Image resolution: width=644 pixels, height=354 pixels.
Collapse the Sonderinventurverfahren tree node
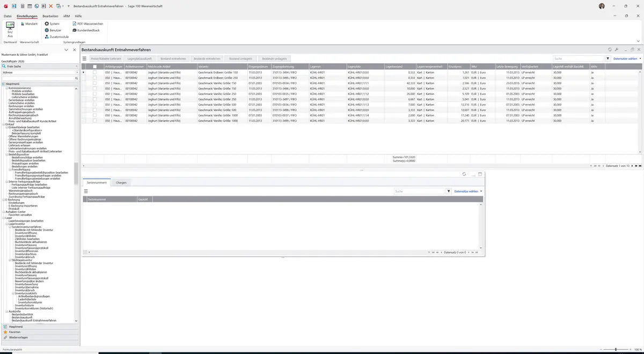coord(10,227)
